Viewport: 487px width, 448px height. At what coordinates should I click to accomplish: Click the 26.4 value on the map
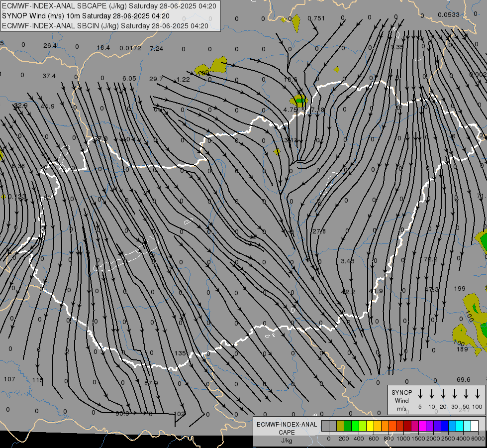50,46
